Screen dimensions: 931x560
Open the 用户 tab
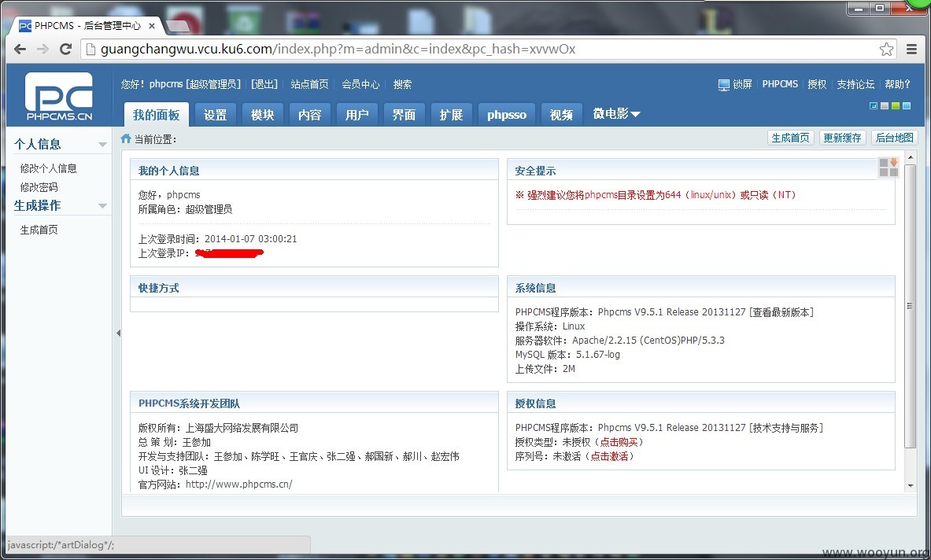pyautogui.click(x=357, y=115)
